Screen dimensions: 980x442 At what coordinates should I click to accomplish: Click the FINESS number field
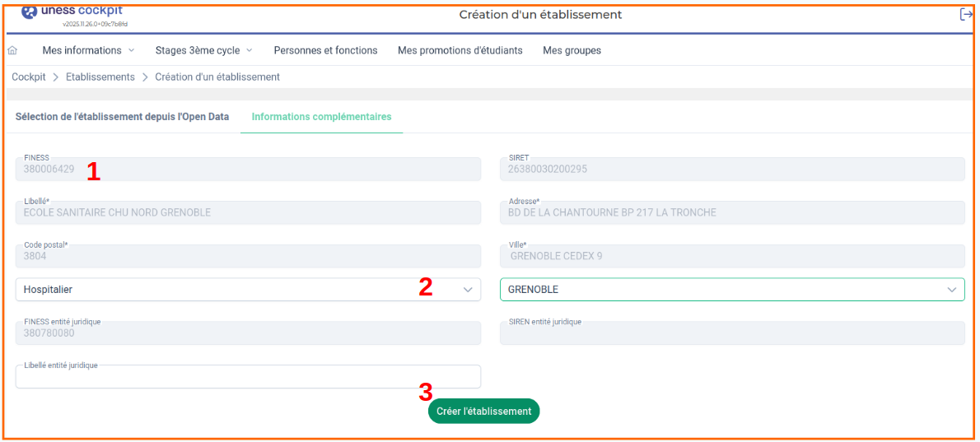(x=247, y=170)
